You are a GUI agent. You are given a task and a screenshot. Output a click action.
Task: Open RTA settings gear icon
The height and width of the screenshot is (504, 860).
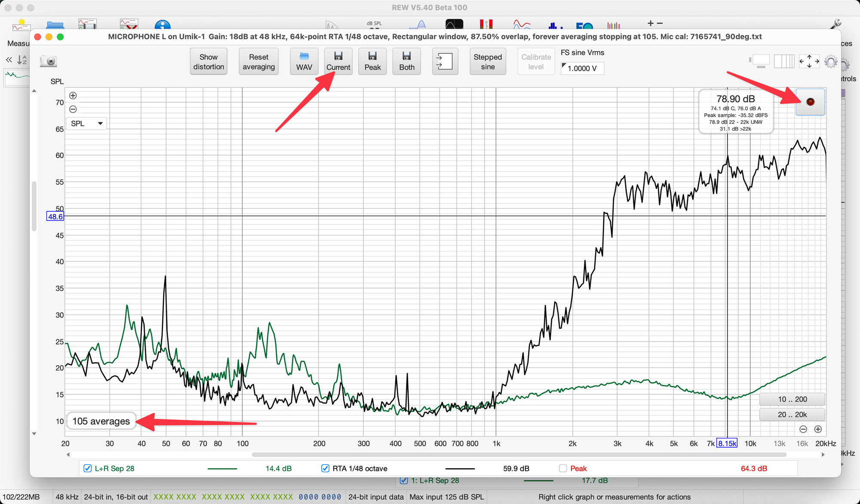[x=831, y=61]
